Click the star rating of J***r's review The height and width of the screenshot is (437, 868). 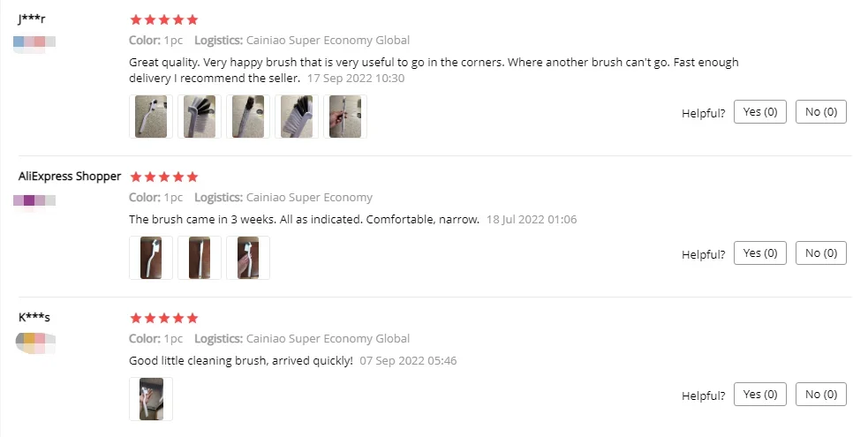(x=164, y=20)
